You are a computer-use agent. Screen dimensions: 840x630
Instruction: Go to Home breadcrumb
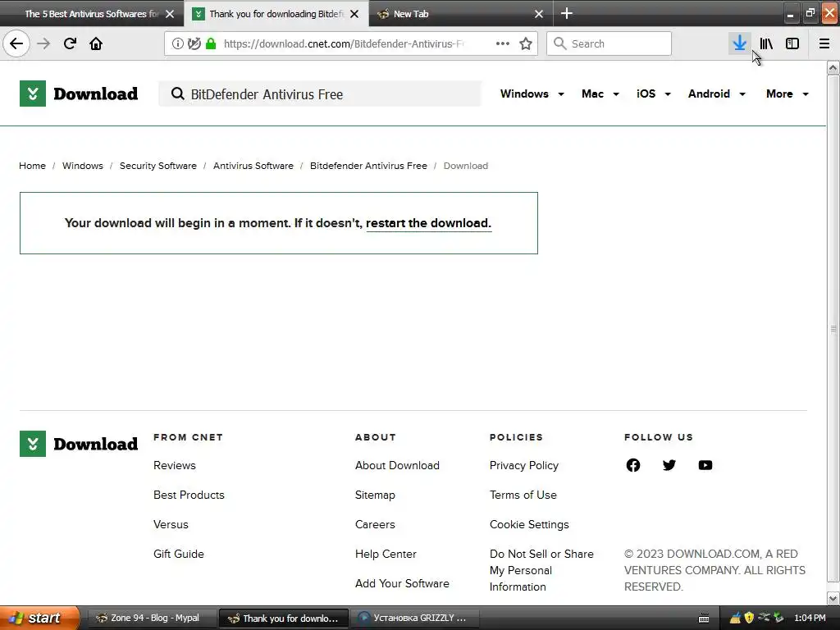pyautogui.click(x=32, y=166)
